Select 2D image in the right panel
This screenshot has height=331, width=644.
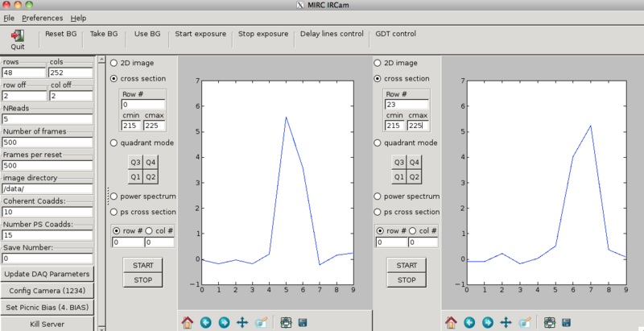click(x=377, y=64)
